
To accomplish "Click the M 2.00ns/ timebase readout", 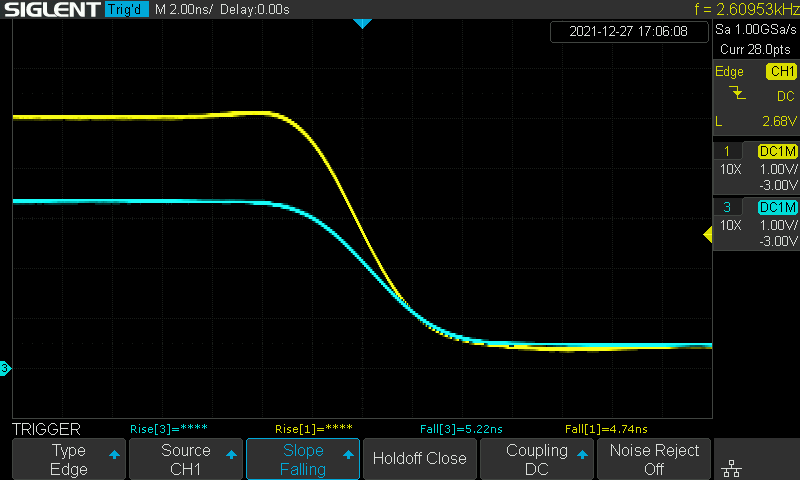I will pos(184,9).
